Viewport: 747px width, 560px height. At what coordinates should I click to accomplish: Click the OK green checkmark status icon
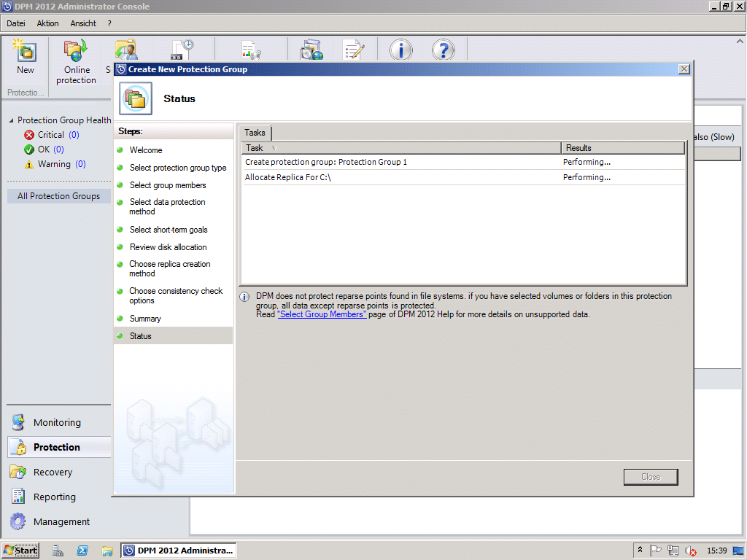pos(29,149)
